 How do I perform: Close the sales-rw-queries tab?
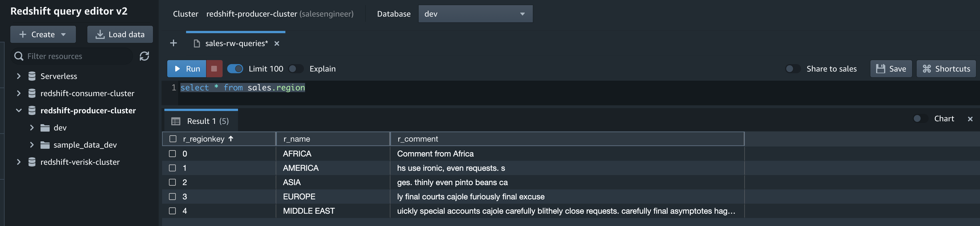pyautogui.click(x=277, y=43)
